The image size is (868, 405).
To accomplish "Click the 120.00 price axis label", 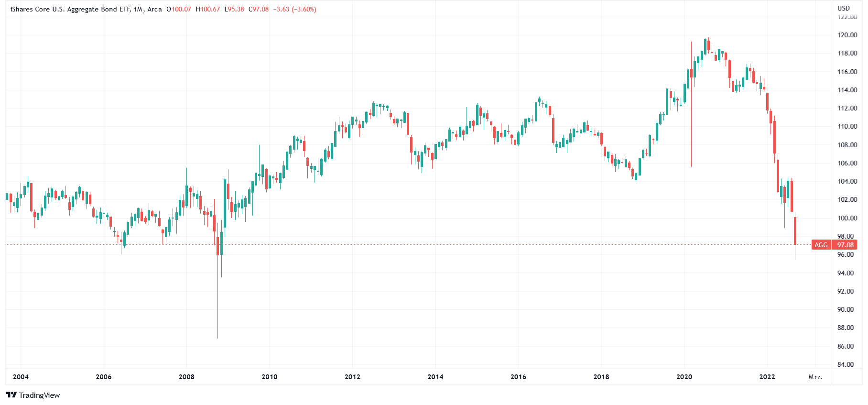I will coord(847,35).
